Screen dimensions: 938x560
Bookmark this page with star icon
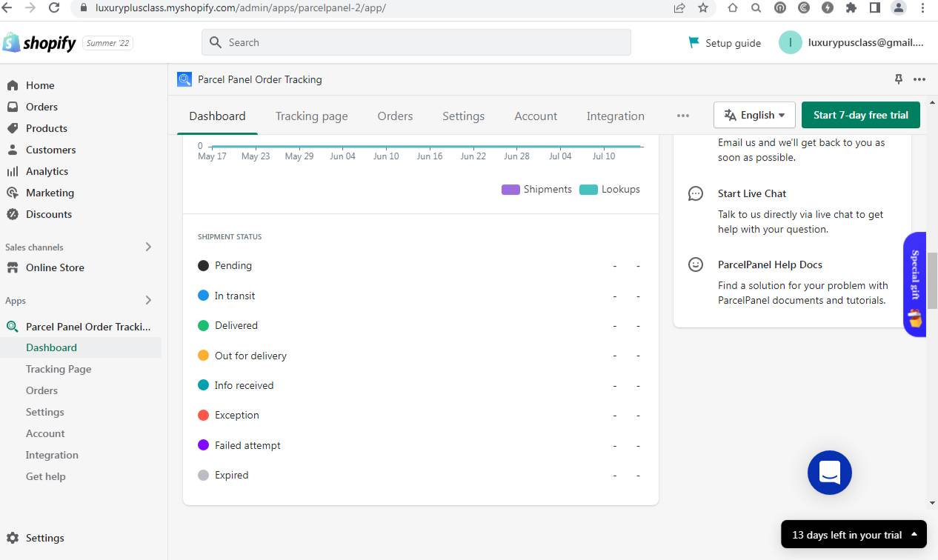703,7
